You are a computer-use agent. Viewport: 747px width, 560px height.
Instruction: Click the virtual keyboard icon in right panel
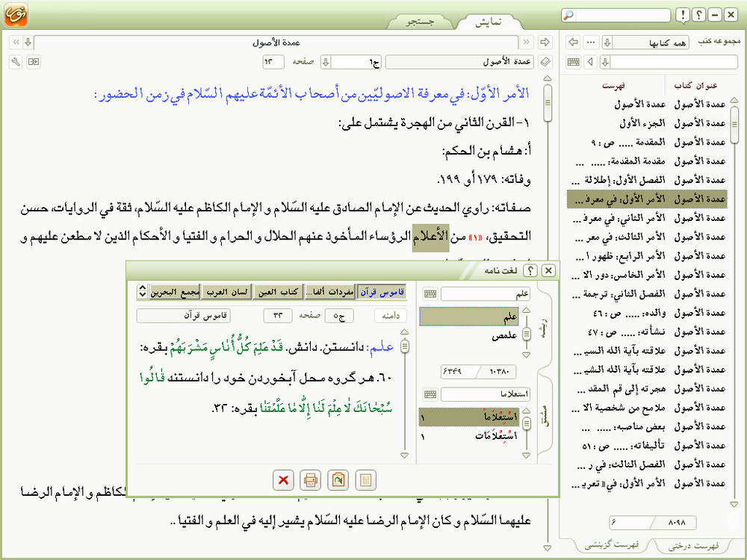574,61
